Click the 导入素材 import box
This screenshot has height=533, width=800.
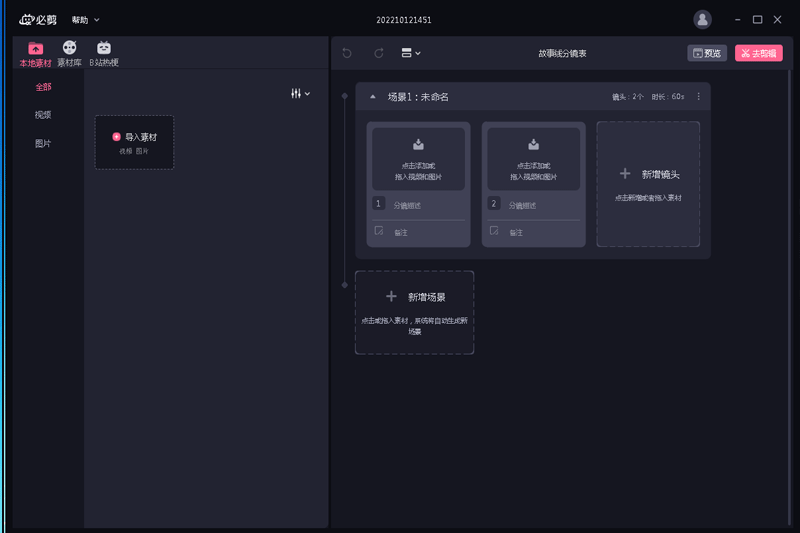coord(134,142)
